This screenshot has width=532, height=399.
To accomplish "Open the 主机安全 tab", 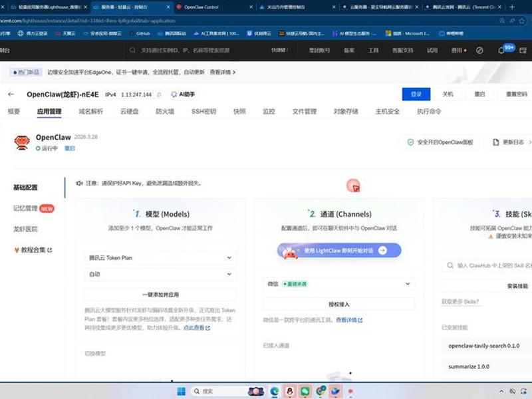I will 388,111.
